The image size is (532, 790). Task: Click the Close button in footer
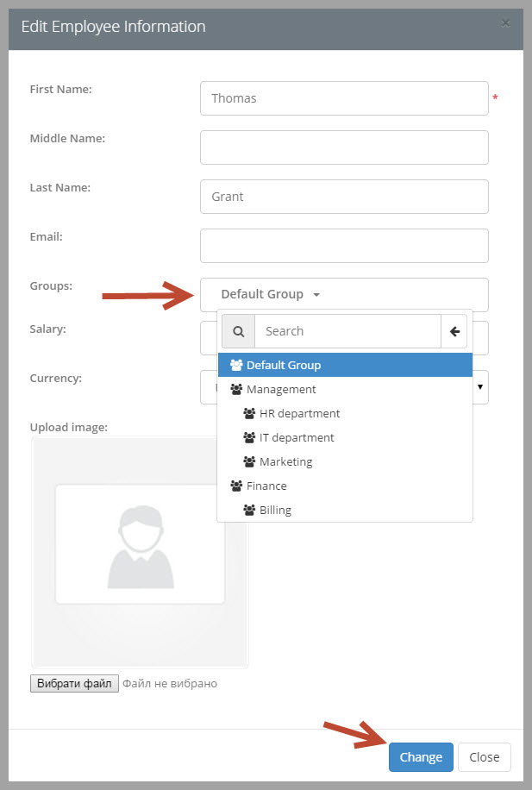point(484,756)
